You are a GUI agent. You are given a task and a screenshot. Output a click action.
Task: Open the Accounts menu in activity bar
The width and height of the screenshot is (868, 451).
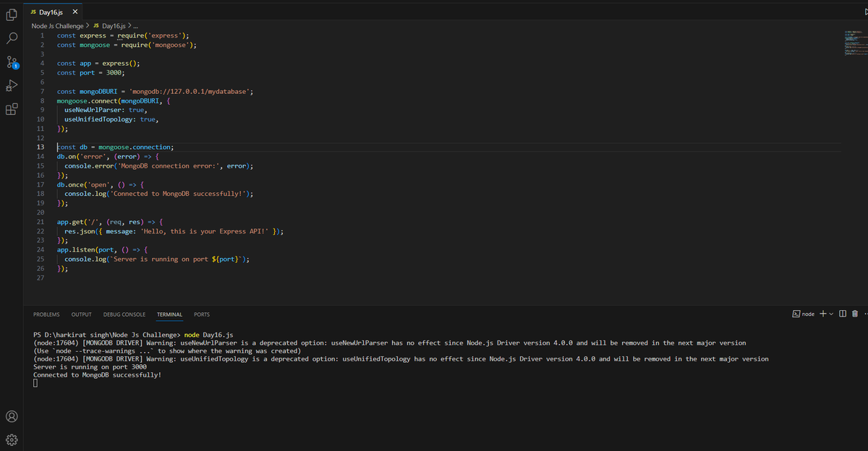coord(12,416)
